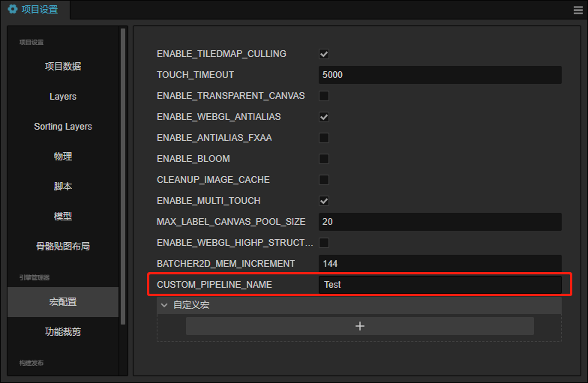Click the small 项目设置 sidebar heading
The image size is (588, 383).
[x=31, y=42]
